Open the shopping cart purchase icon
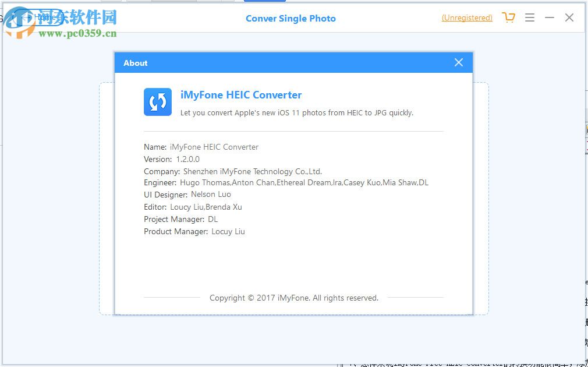The image size is (588, 367). (x=509, y=17)
